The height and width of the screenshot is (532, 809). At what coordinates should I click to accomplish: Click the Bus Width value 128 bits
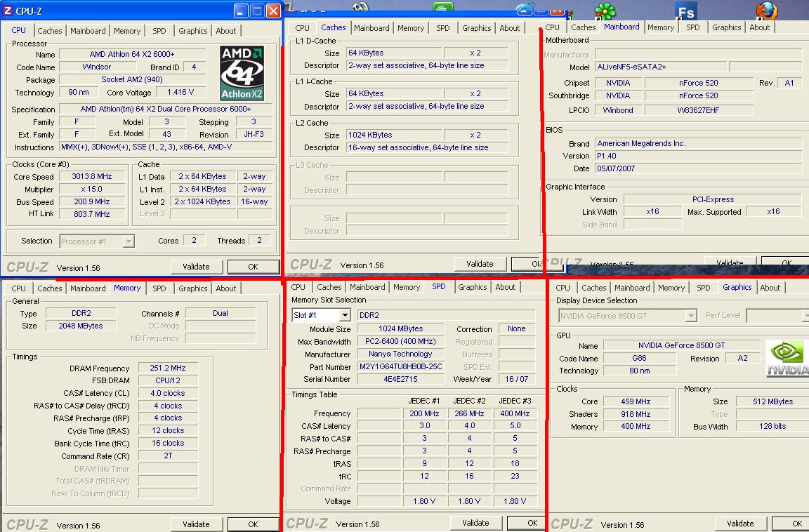[772, 426]
